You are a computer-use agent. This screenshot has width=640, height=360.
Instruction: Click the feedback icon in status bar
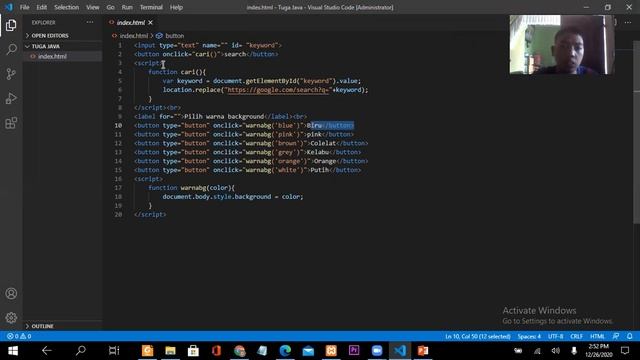pos(616,336)
